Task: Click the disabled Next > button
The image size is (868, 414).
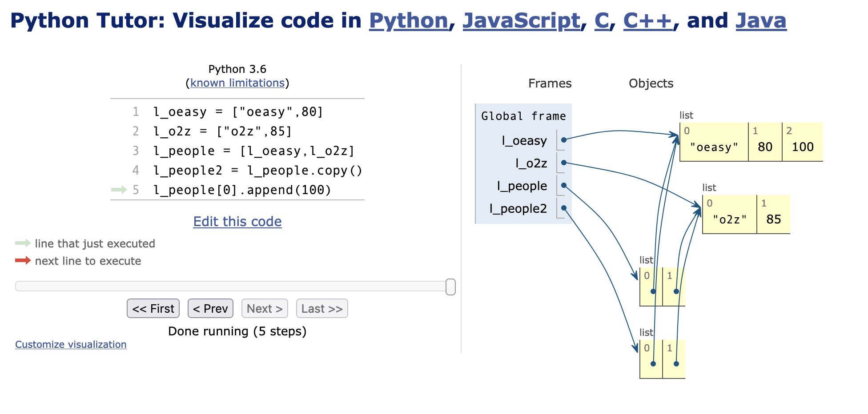Action: pos(265,308)
